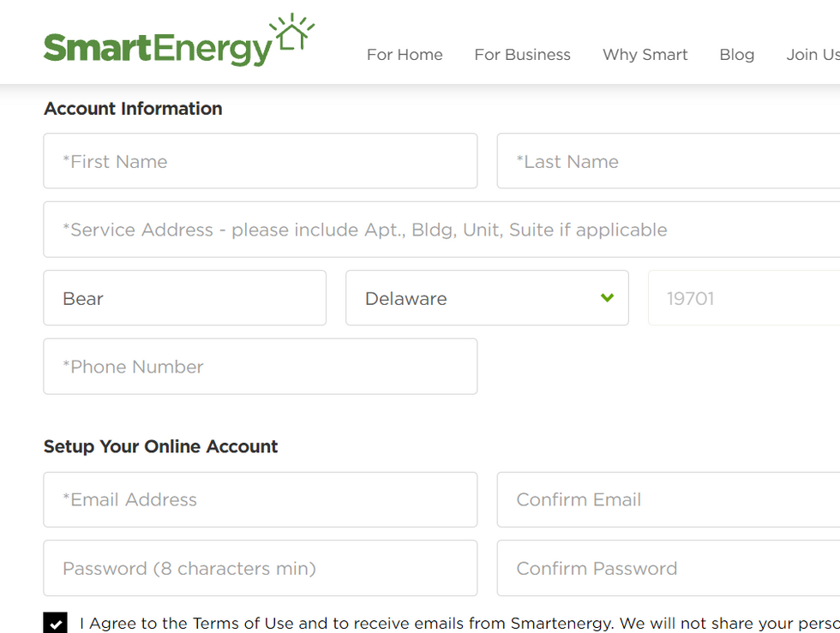This screenshot has height=633, width=840.
Task: Uncheck the Terms of Use agreement checkbox
Action: 55,623
